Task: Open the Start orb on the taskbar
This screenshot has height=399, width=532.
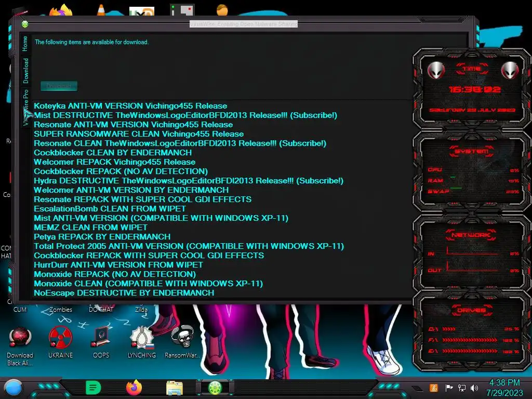Action: pyautogui.click(x=14, y=388)
